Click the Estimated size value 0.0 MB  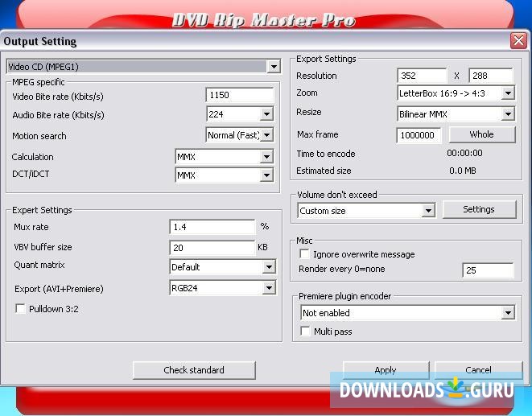[x=463, y=171]
